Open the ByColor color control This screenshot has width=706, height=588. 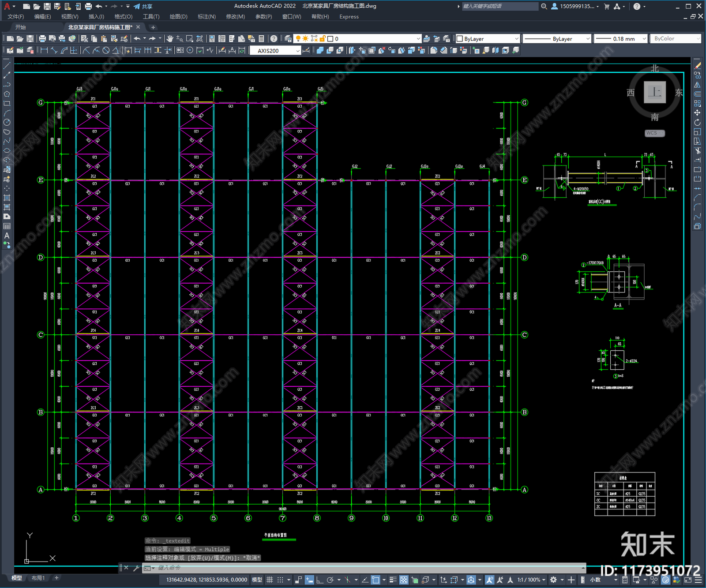(x=676, y=39)
